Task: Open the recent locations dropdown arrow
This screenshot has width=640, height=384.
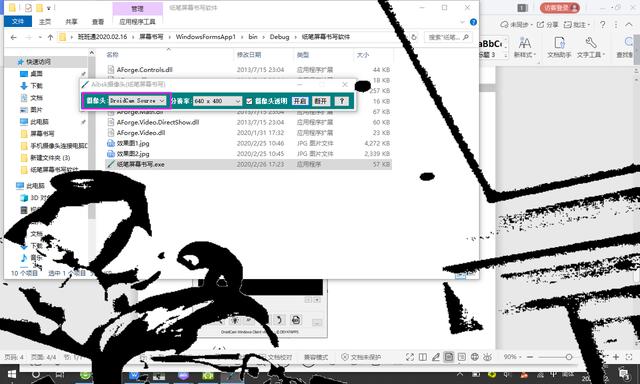Action: click(40, 37)
